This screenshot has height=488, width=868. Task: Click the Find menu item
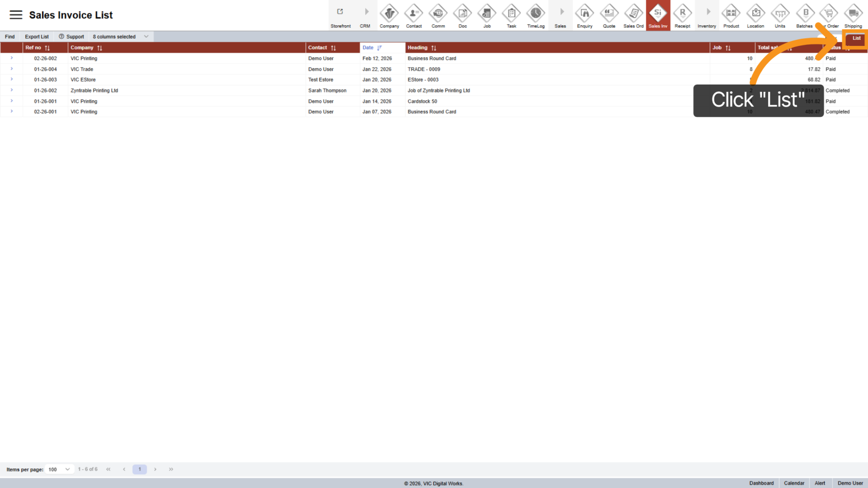[x=10, y=37]
